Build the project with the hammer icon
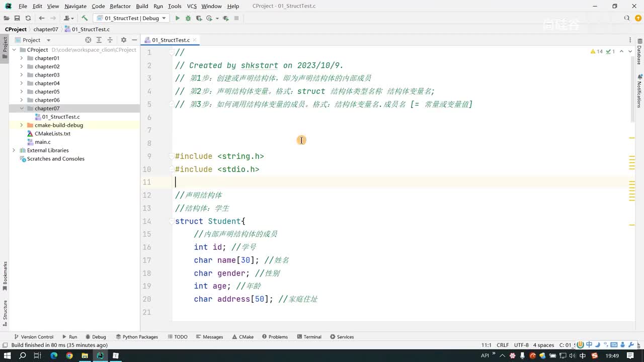644x362 pixels. pos(85,18)
